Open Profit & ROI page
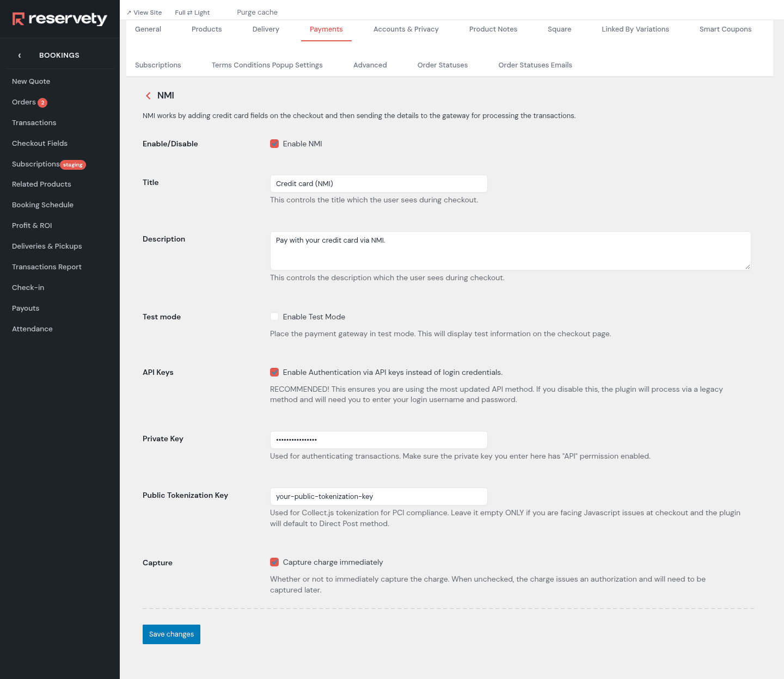784x679 pixels. click(x=32, y=226)
